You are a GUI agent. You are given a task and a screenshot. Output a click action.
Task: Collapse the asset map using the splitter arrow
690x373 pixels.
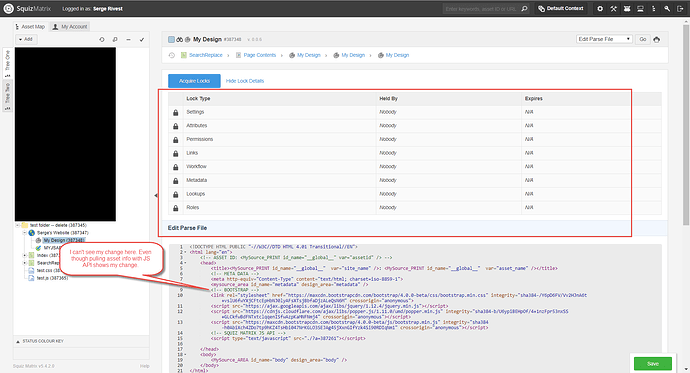click(x=156, y=195)
